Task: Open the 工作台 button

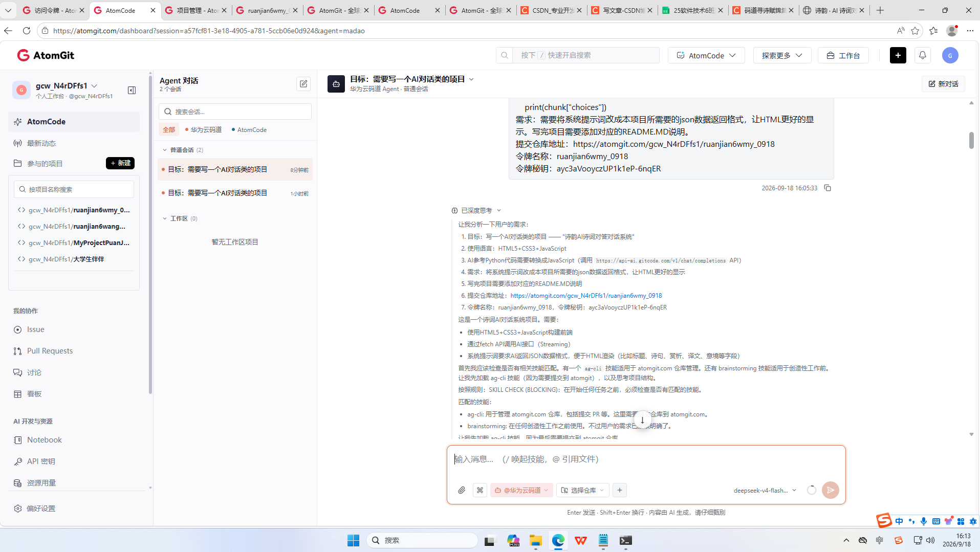Action: [843, 55]
